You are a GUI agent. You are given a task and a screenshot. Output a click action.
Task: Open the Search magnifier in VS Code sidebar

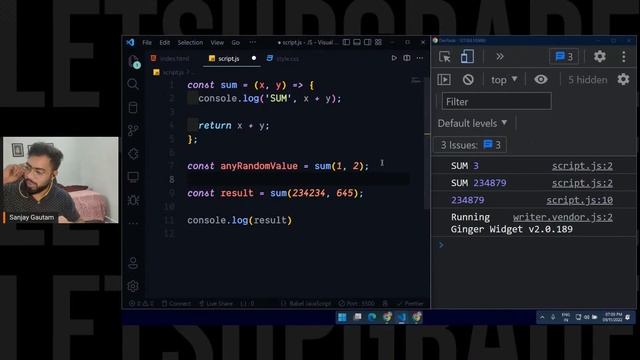click(x=133, y=84)
